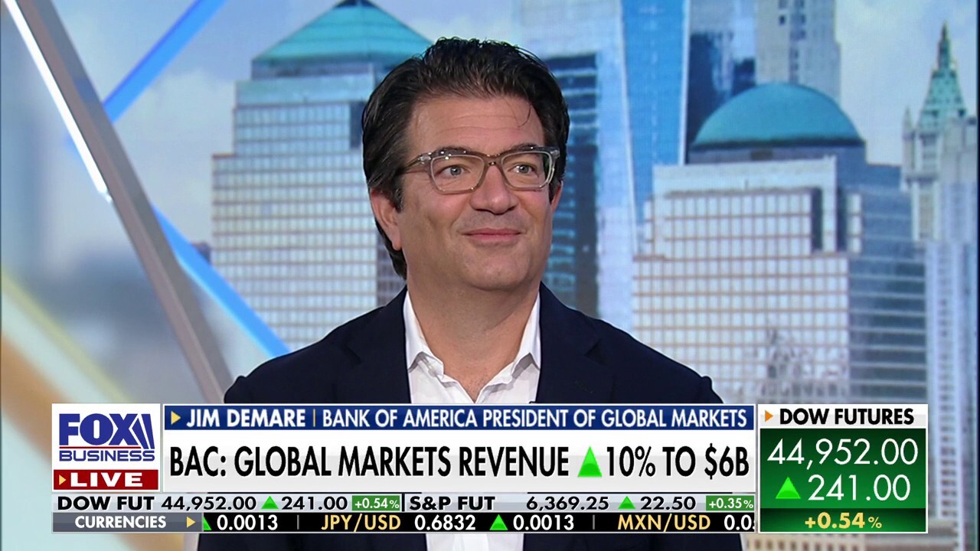Click the green arrow next to S&P FUT change 22.50
The height and width of the screenshot is (551, 980).
(x=627, y=503)
